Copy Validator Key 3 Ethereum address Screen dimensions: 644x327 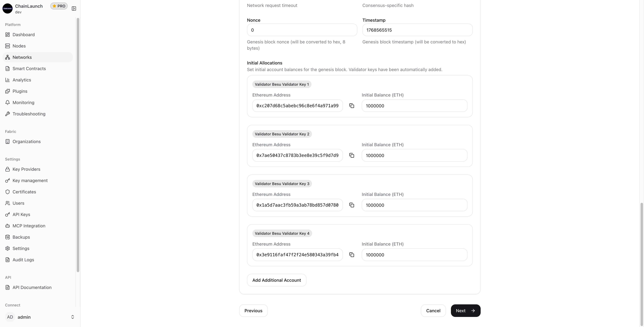352,205
